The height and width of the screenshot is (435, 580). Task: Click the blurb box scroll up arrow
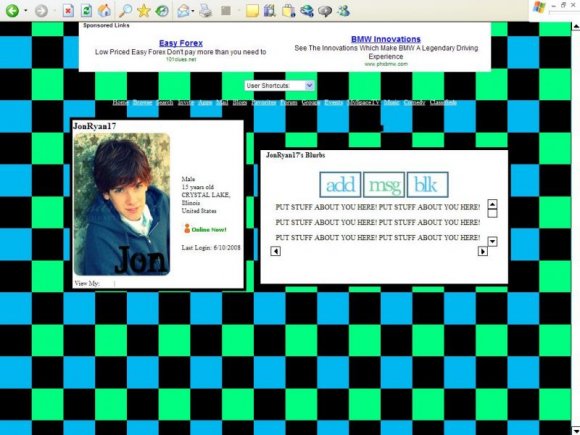[x=492, y=204]
